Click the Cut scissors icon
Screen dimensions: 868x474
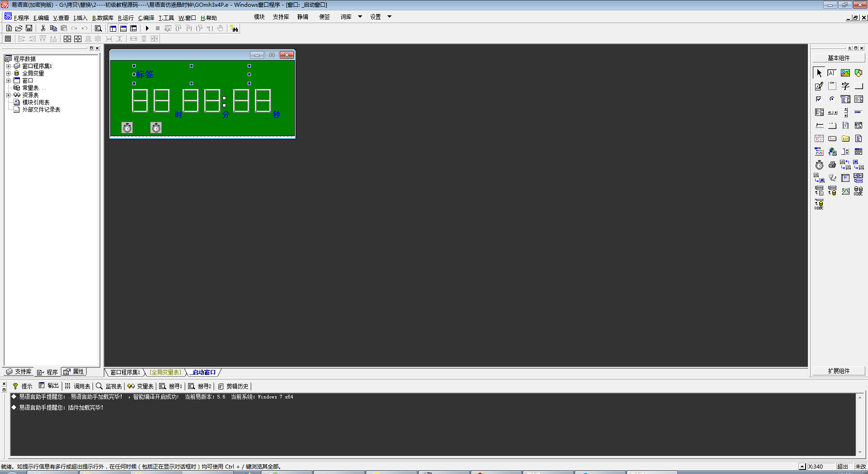(x=43, y=28)
